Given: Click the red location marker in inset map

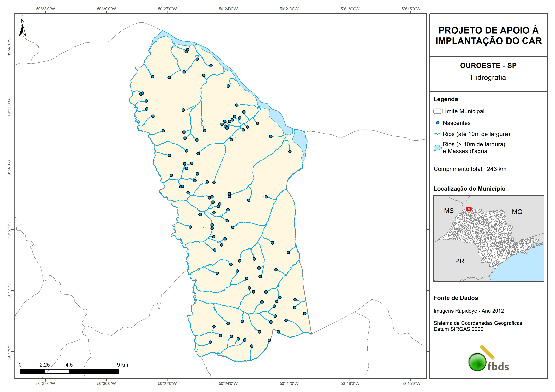Looking at the screenshot, I should [x=469, y=209].
